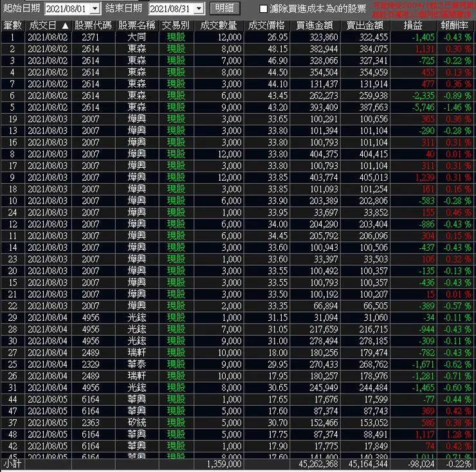Sort by the 股票名稱 column header
Screen dimensions: 476x472
[137, 26]
